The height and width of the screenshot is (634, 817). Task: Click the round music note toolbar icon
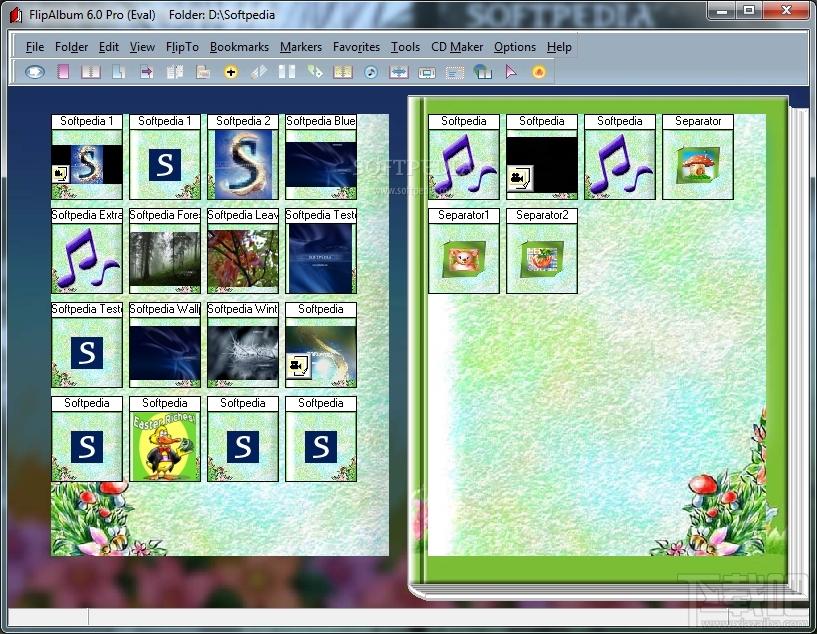click(371, 72)
